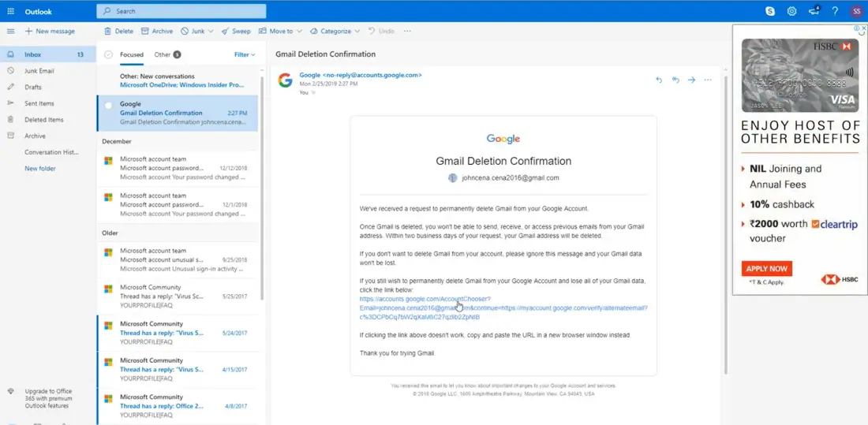Viewport: 868px width, 425px height.
Task: Open the Filter dropdown
Action: (x=245, y=54)
